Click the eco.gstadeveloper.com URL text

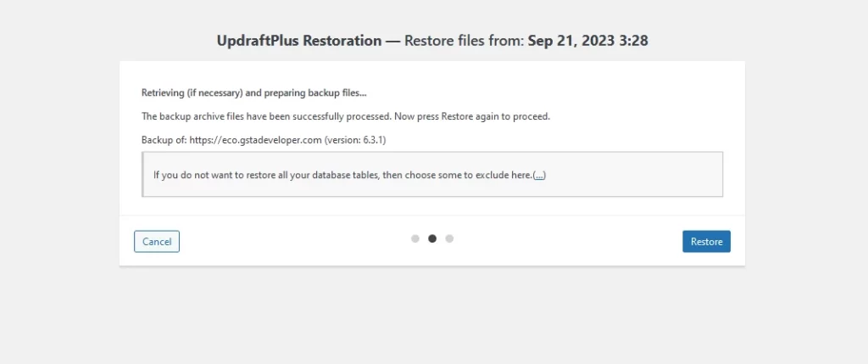pyautogui.click(x=255, y=140)
